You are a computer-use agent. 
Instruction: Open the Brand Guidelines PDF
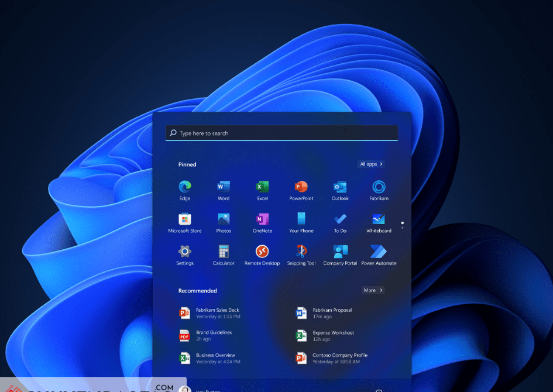(x=214, y=335)
